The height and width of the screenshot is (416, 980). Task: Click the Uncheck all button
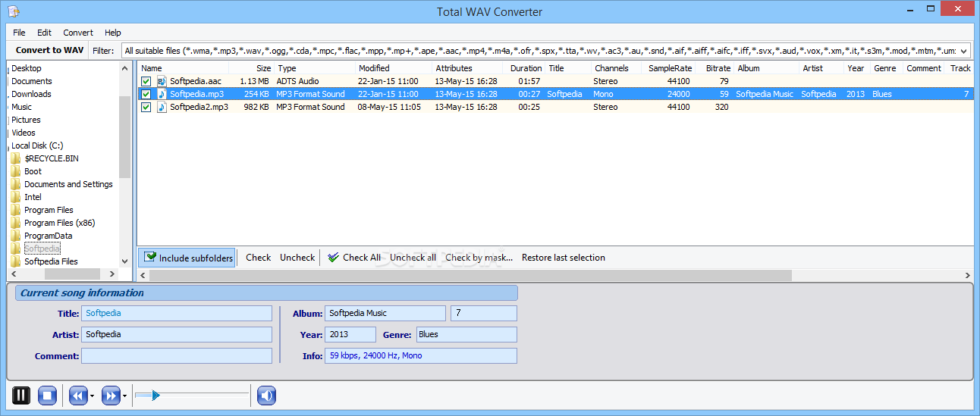point(413,258)
